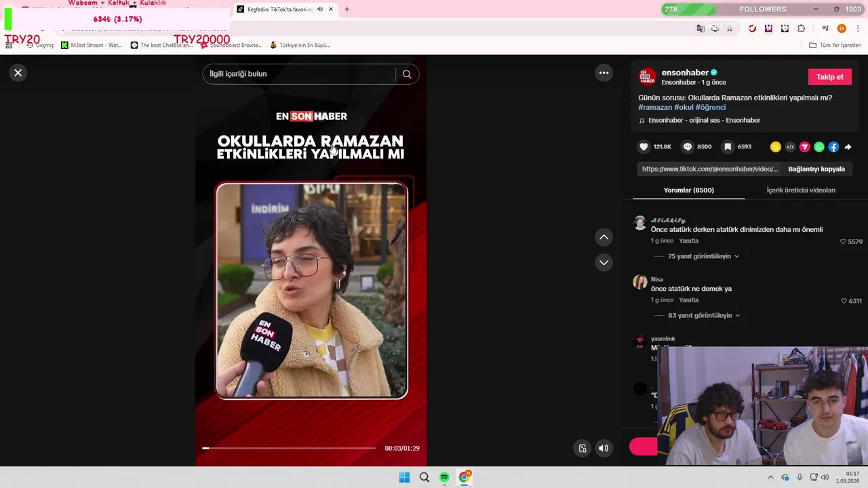Open the ensonhaber username link
This screenshot has height=488, width=868.
click(685, 73)
